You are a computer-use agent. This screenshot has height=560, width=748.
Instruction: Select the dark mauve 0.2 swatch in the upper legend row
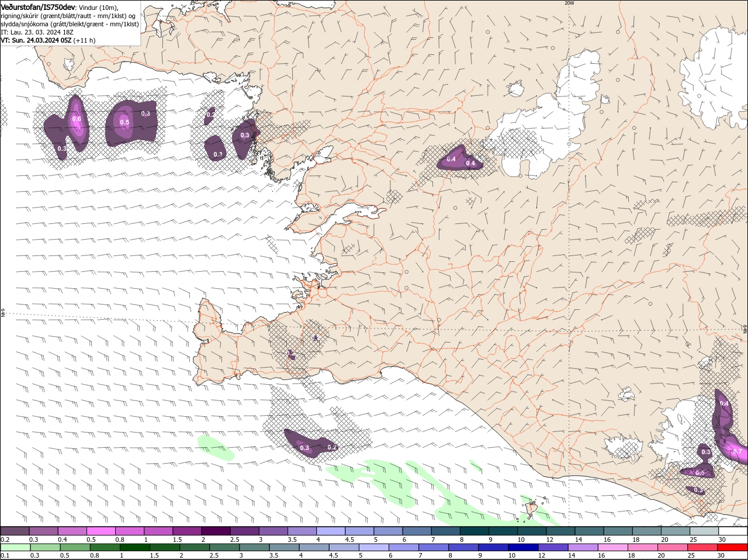click(x=15, y=531)
